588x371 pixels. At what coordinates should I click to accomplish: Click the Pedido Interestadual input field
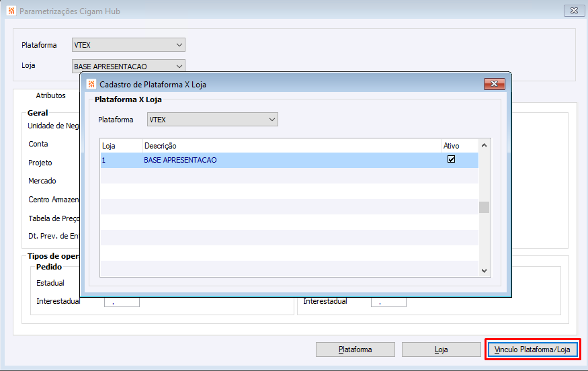pyautogui.click(x=122, y=302)
